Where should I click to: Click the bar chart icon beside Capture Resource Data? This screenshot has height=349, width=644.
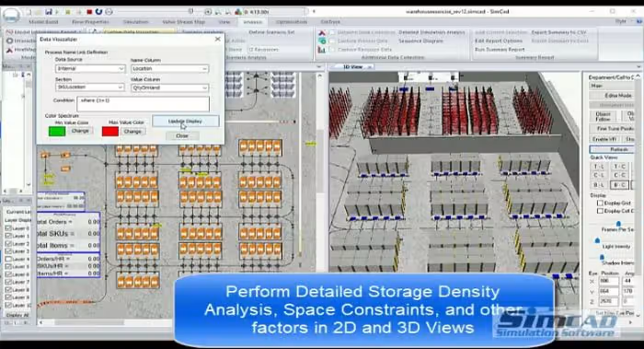322,50
